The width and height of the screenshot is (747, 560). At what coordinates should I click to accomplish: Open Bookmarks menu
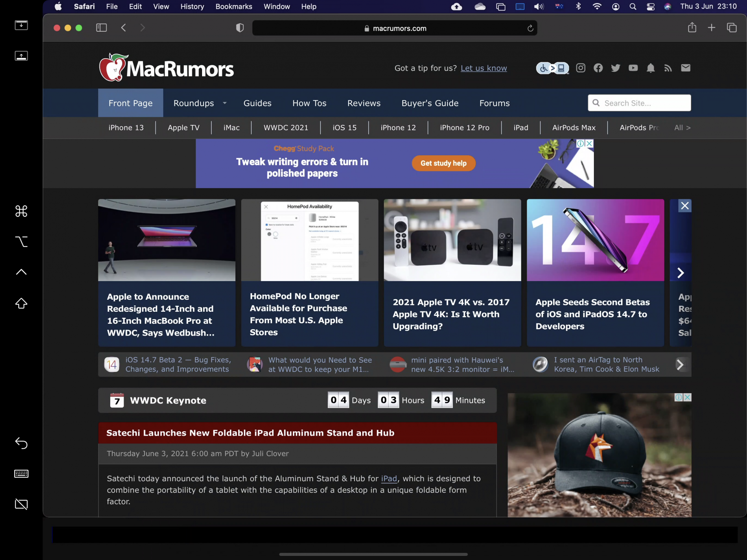pyautogui.click(x=234, y=6)
